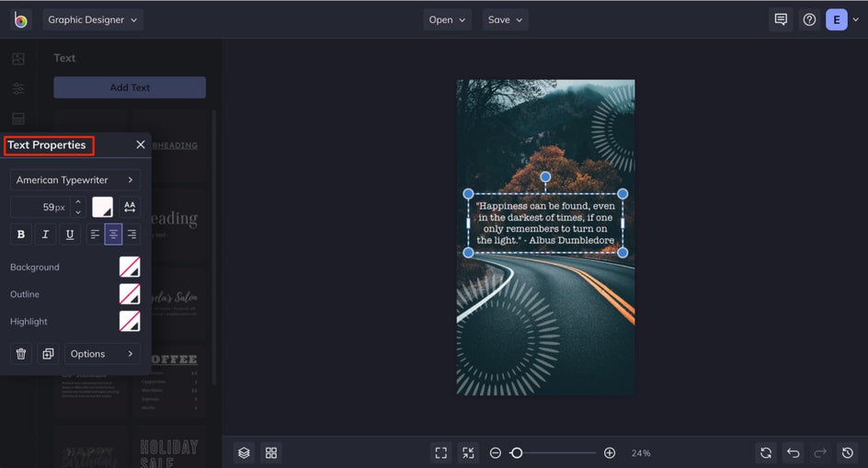This screenshot has height=468, width=868.
Task: Click the collapse arrows icon
Action: [x=468, y=453]
